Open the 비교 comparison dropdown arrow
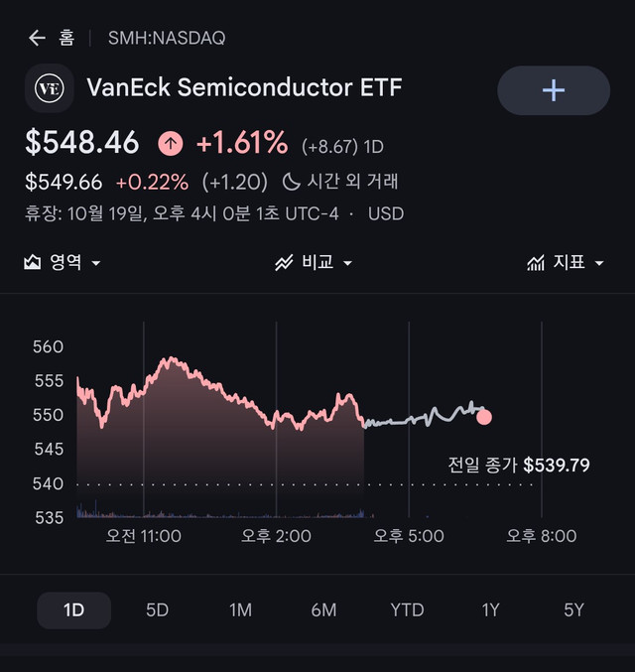Viewport: 635px width, 672px height. point(348,263)
